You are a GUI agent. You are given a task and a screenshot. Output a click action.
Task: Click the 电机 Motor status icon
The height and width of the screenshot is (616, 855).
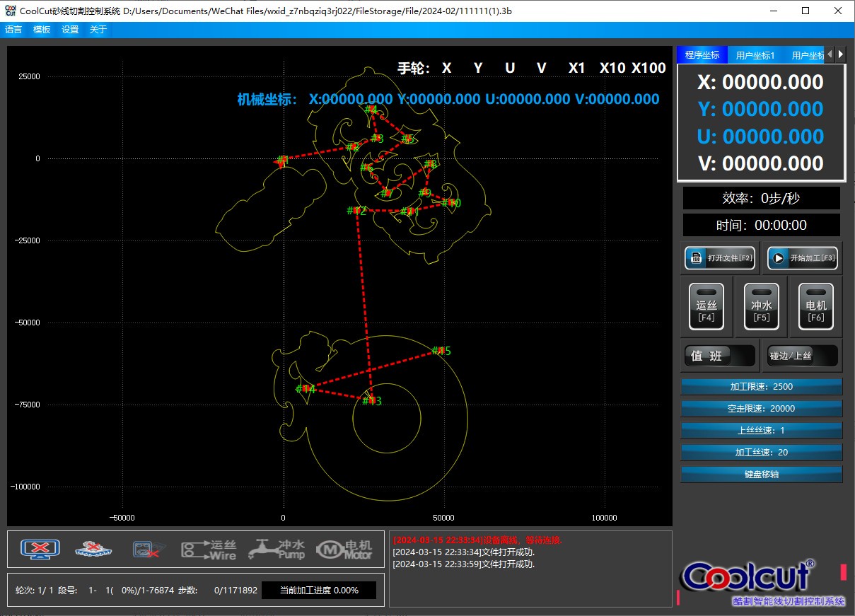(344, 550)
